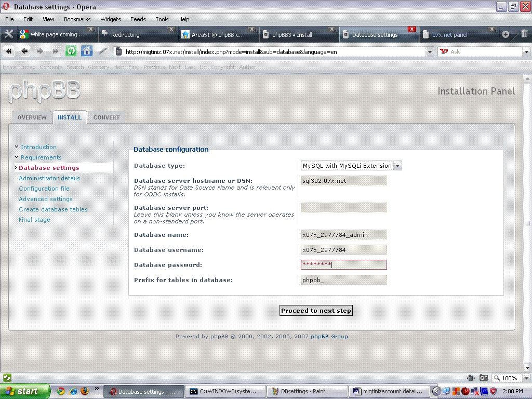Viewport: 532px width, 399px height.
Task: Click the Fast Forward double arrow
Action: click(x=55, y=51)
